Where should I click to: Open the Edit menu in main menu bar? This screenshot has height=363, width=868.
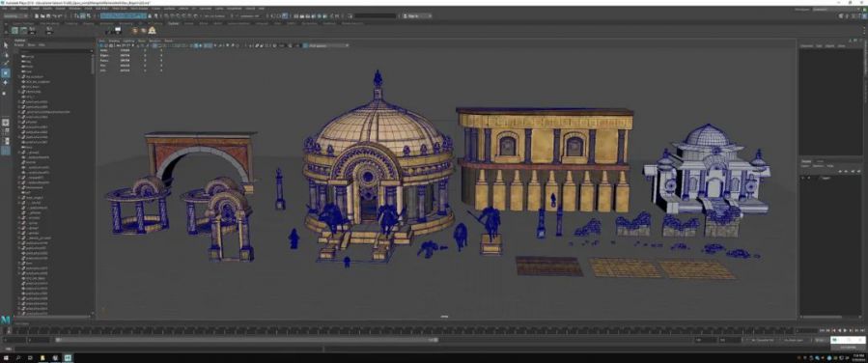click(13, 9)
